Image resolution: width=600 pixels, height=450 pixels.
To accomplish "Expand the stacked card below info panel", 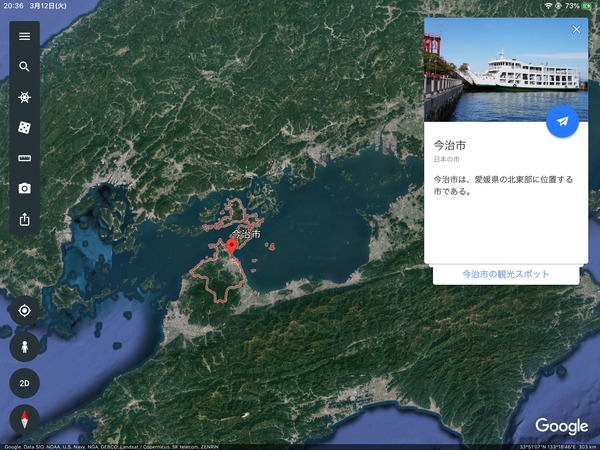I will pos(505,275).
